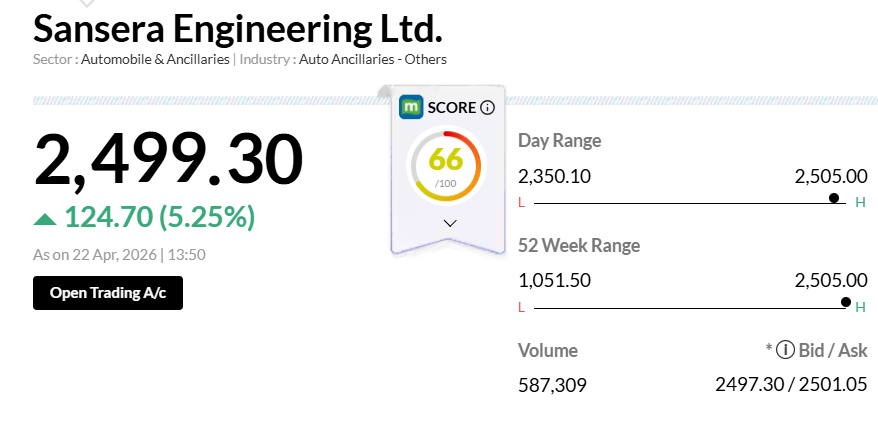Click the 52 Week Range label
878x424 pixels.
coord(579,245)
